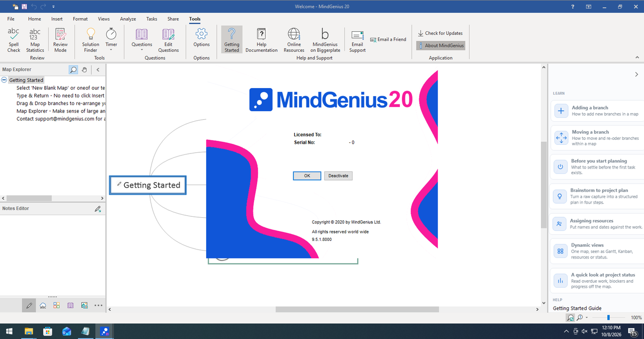This screenshot has width=644, height=339.
Task: Open Online Resources
Action: [x=294, y=40]
